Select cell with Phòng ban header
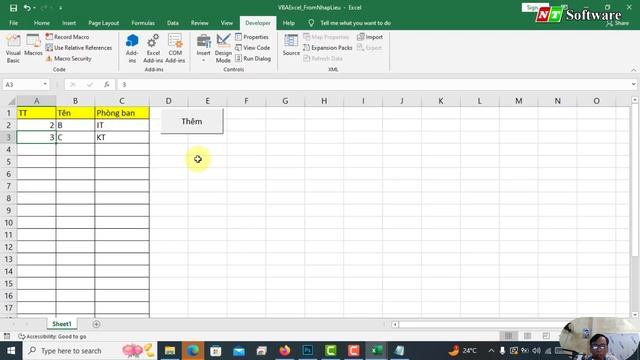640x360 pixels. coord(122,113)
